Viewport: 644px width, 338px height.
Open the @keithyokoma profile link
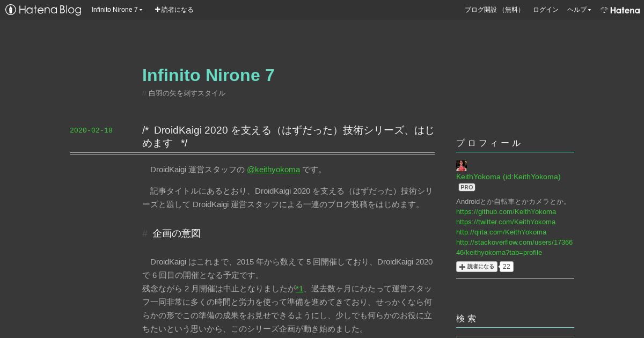(273, 170)
